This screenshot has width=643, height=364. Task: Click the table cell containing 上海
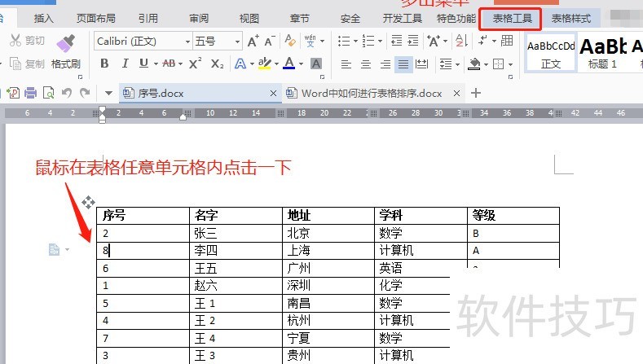(328, 250)
